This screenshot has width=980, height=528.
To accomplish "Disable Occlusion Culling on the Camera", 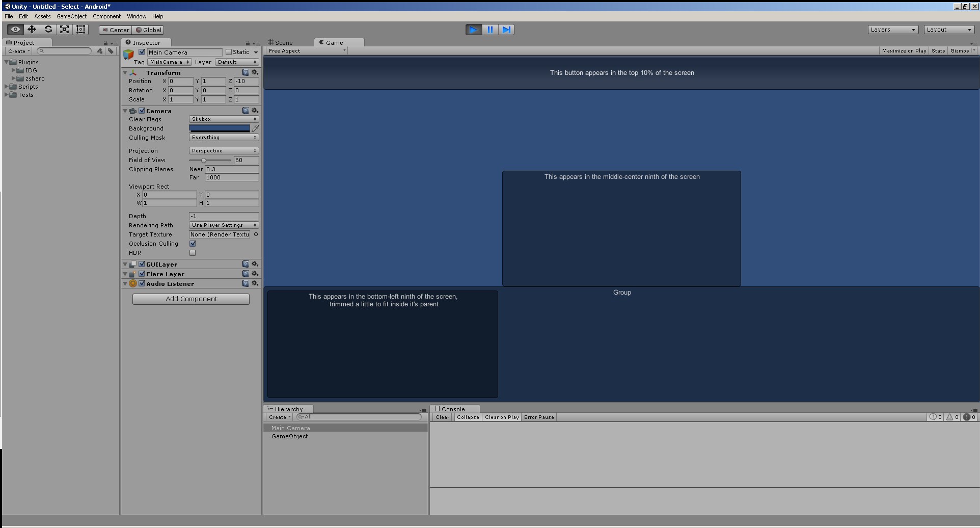I will pyautogui.click(x=193, y=244).
